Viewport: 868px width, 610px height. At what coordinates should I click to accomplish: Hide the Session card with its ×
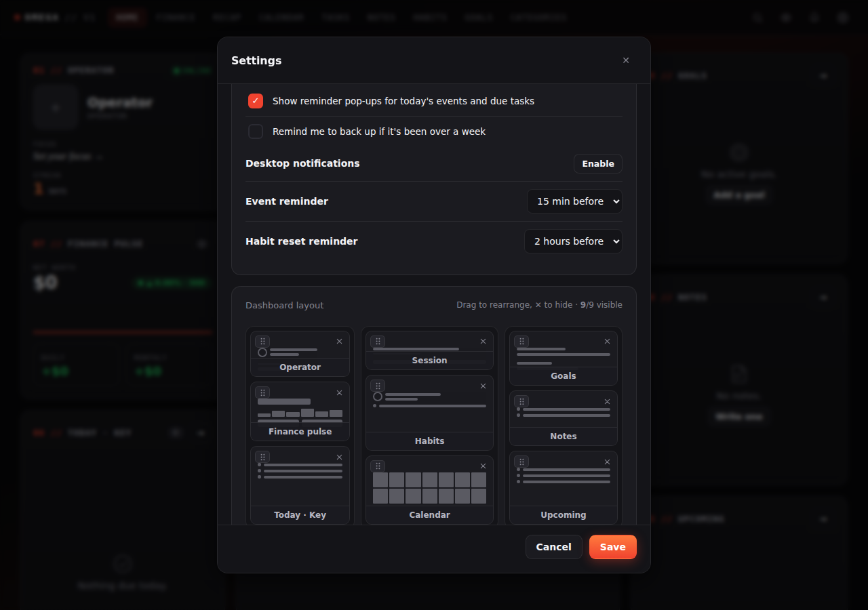[483, 342]
